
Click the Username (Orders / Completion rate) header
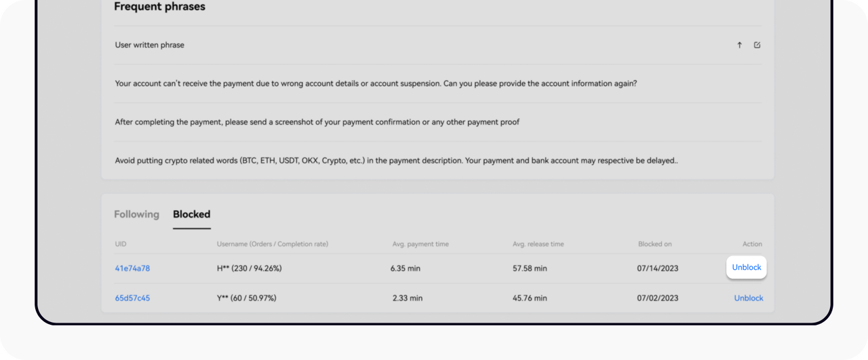click(x=272, y=244)
